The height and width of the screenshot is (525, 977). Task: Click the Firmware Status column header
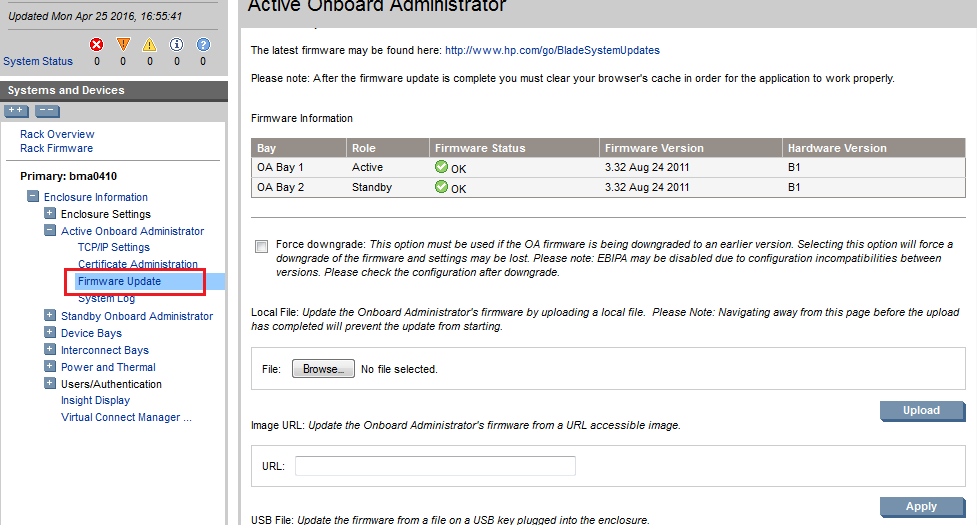pyautogui.click(x=514, y=148)
